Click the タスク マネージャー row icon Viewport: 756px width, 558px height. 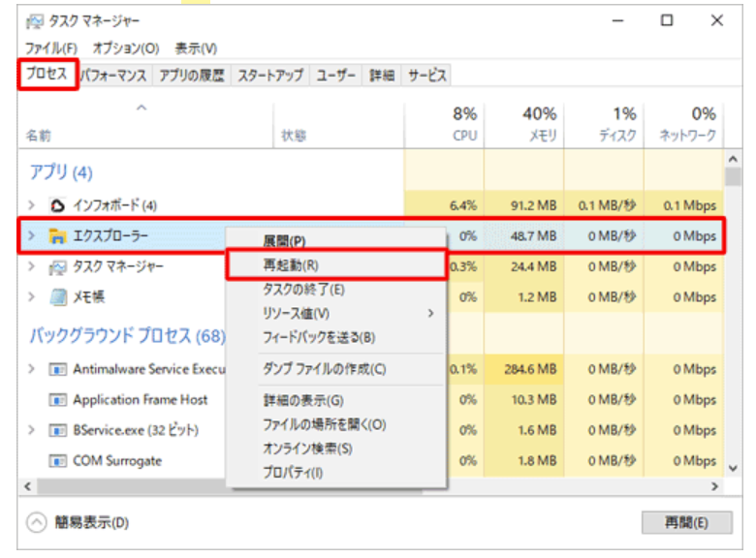(57, 267)
